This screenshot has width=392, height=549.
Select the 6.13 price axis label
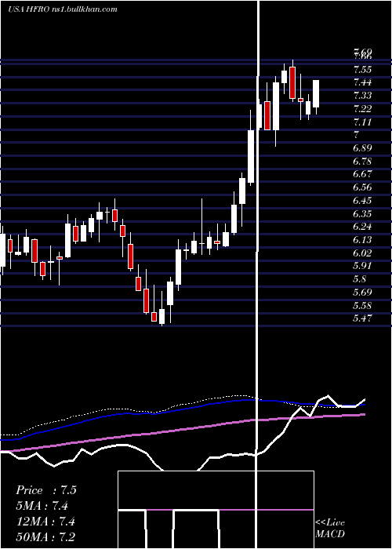[362, 240]
